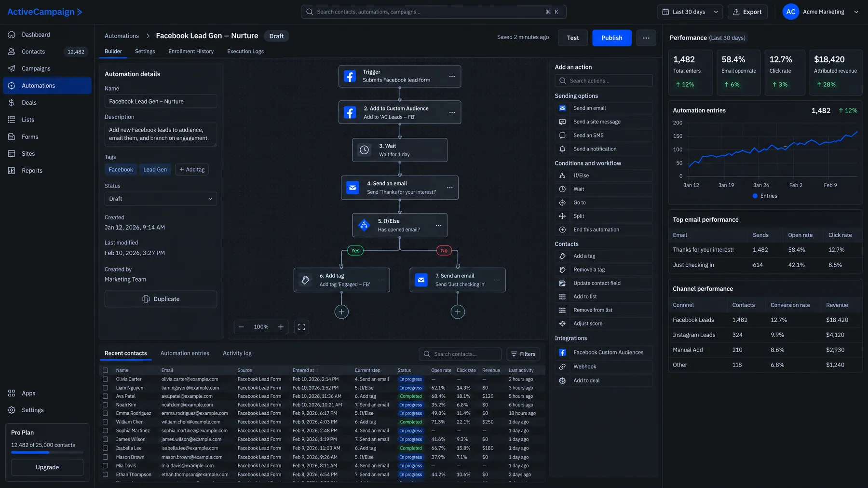Screen dimensions: 868x488
Task: Click the Test button
Action: click(x=573, y=38)
